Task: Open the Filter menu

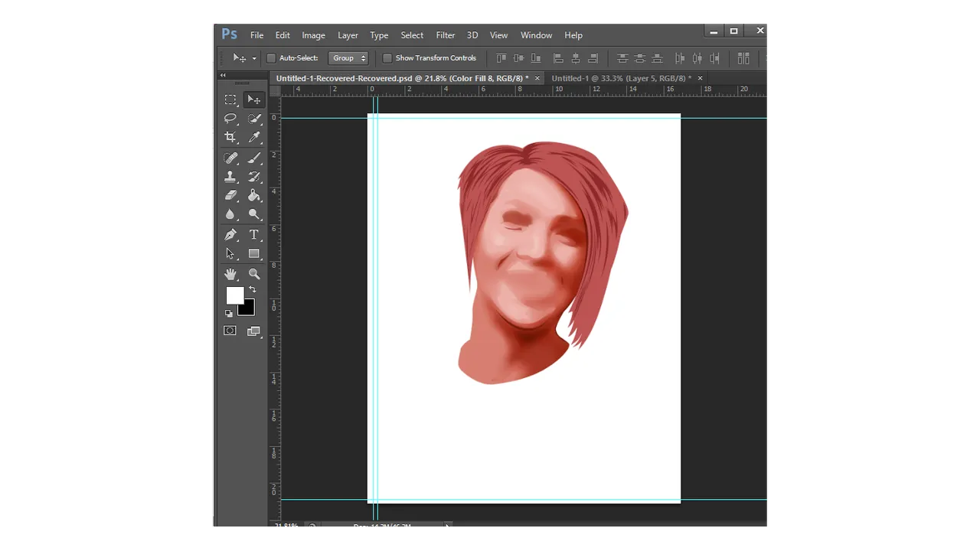Action: tap(446, 35)
